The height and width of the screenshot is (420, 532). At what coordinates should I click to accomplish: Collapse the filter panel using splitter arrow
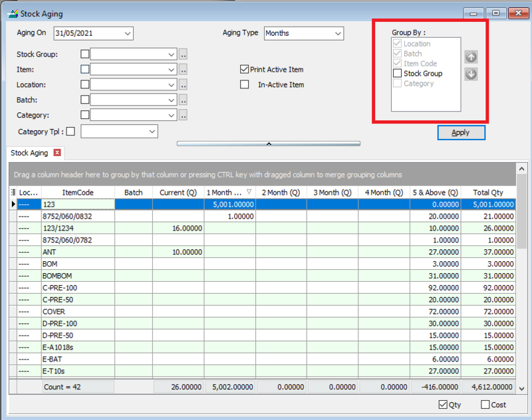click(269, 143)
